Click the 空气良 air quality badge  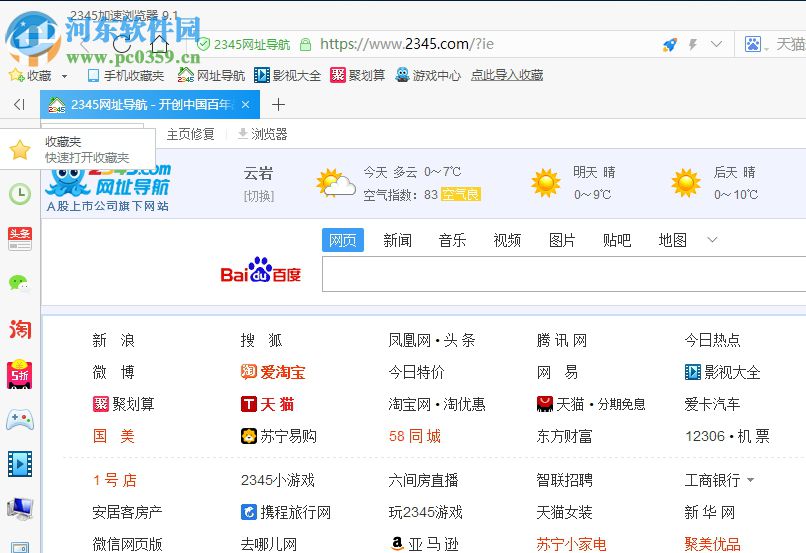[x=461, y=195]
